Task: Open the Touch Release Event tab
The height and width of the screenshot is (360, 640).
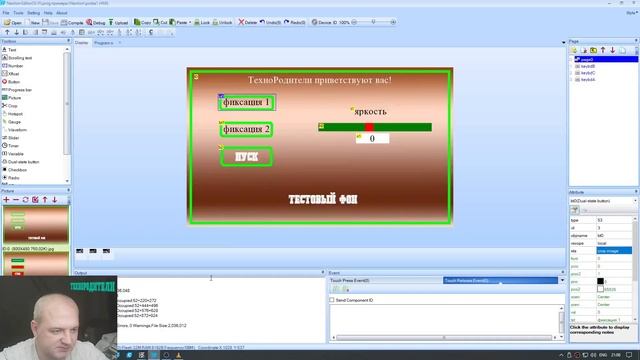Action: [500, 280]
